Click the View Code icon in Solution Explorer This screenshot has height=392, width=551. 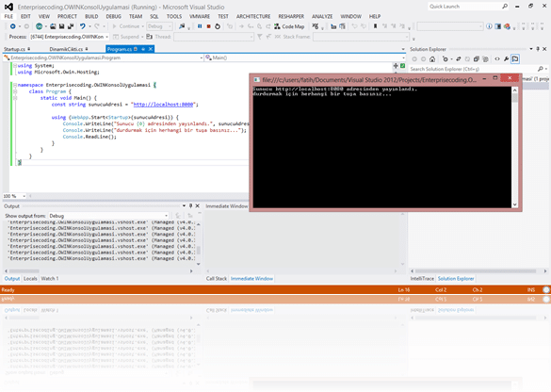(497, 59)
